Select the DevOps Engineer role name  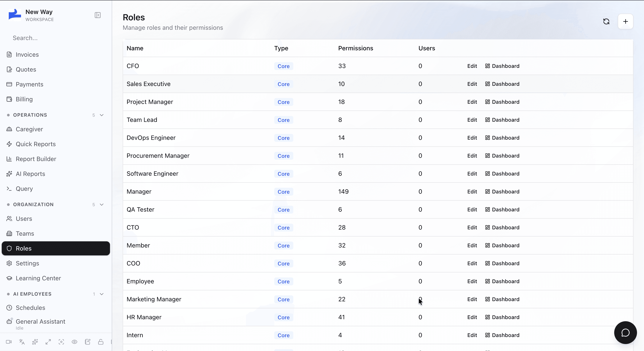pyautogui.click(x=151, y=138)
